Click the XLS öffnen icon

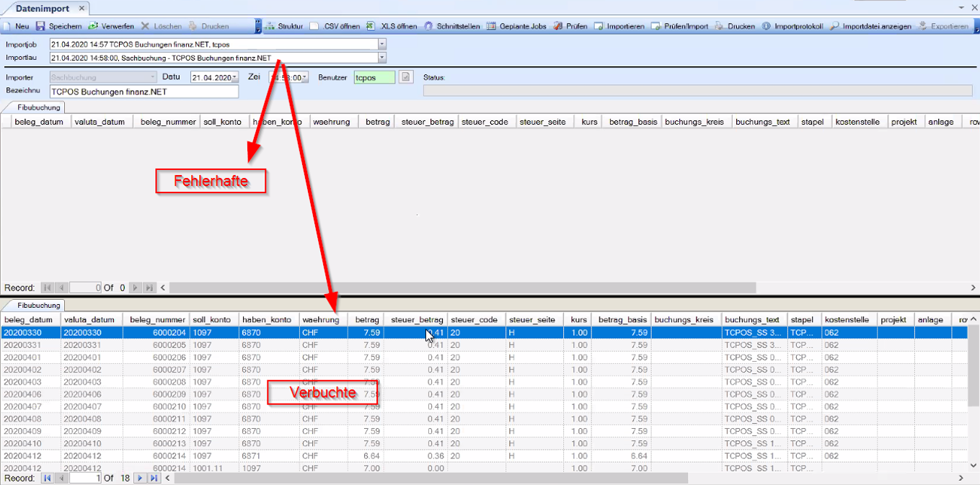[x=371, y=26]
